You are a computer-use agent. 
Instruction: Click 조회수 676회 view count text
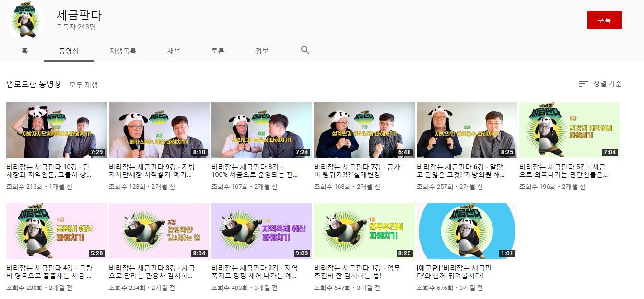click(434, 288)
